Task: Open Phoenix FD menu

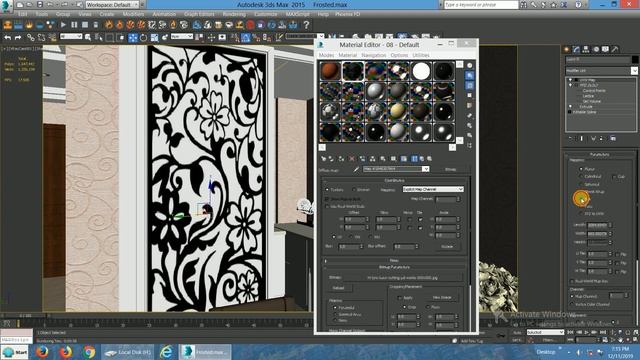Action: [x=347, y=14]
